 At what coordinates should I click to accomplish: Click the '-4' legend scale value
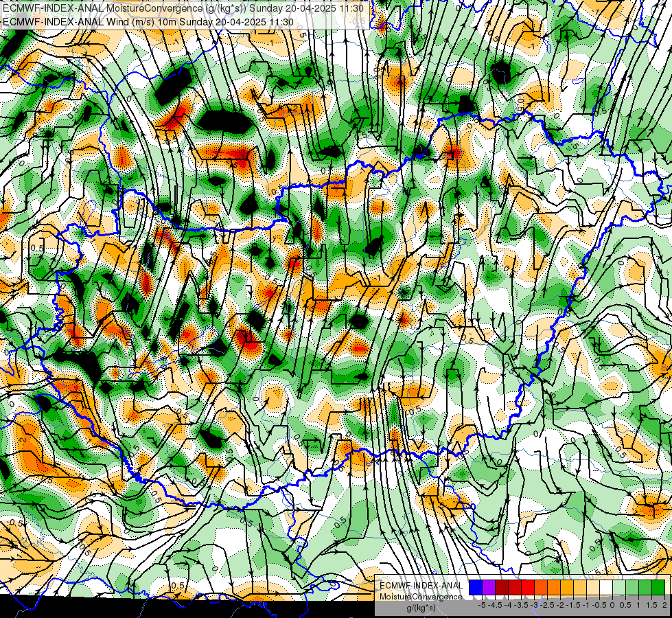508,605
